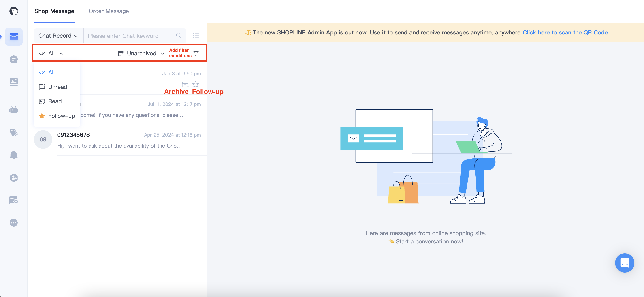Collapse the All read-status dropdown
Viewport: 644px width, 297px height.
(x=51, y=53)
